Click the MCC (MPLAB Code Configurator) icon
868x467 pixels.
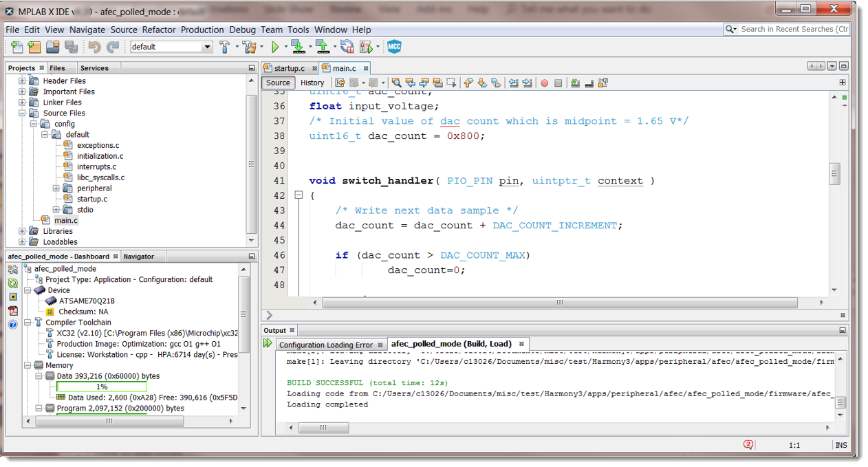[x=394, y=47]
